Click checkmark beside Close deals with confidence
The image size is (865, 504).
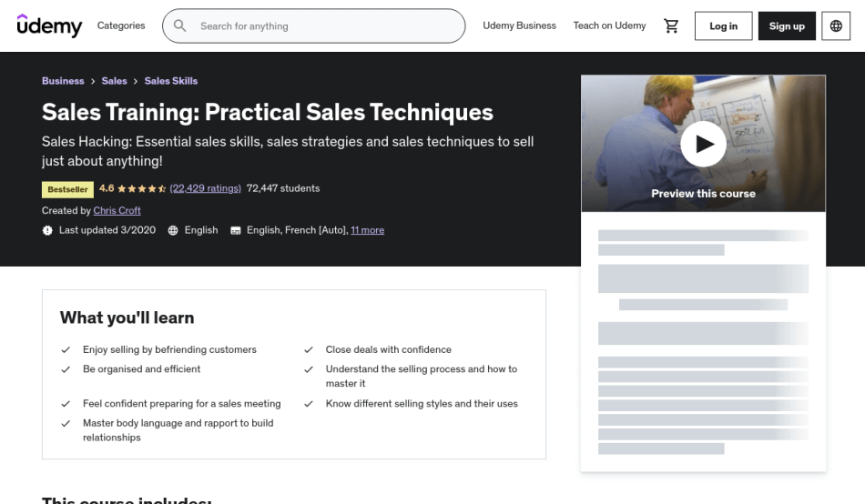coord(309,349)
